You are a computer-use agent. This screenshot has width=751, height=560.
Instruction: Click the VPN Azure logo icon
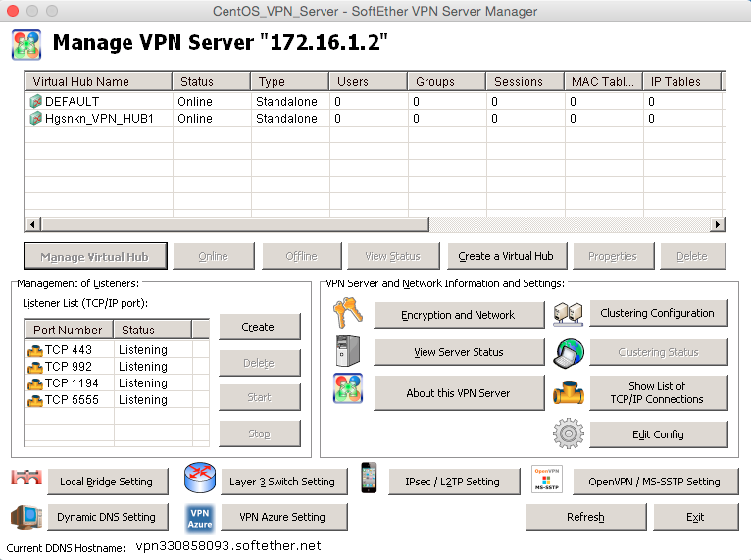click(x=200, y=519)
